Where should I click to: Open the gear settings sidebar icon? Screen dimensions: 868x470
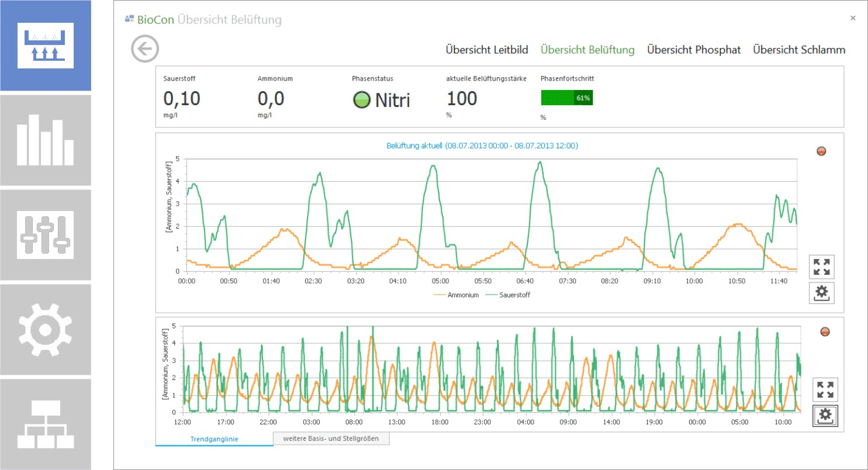[x=46, y=330]
